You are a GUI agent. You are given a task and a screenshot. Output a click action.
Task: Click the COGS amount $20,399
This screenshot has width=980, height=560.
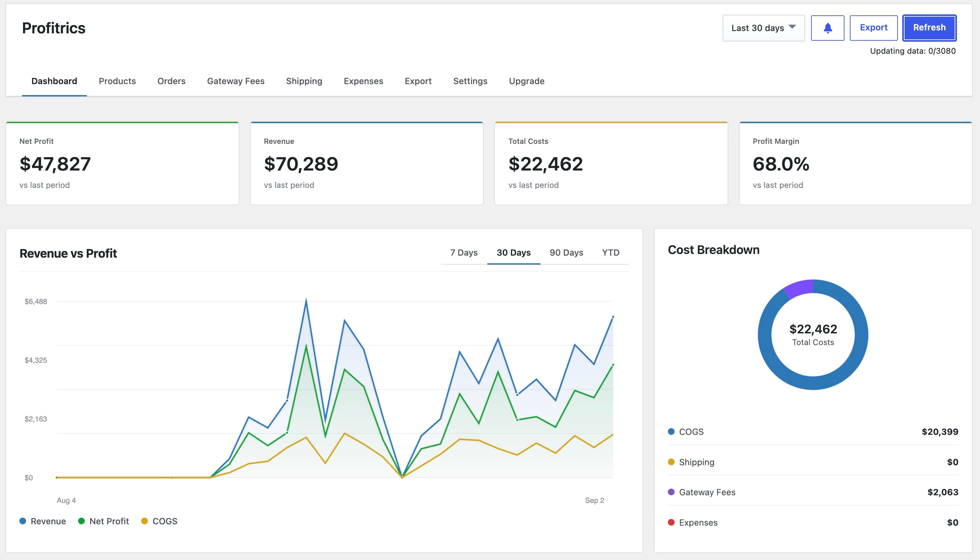pos(940,432)
